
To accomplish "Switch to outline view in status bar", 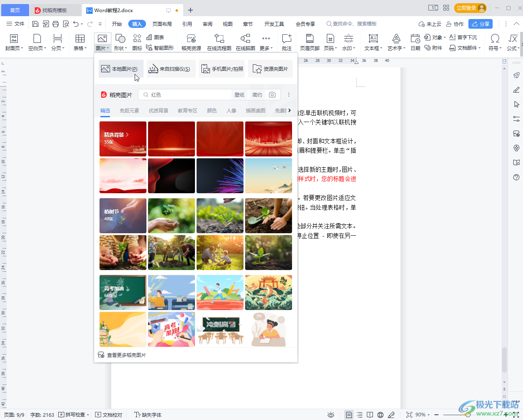I will (360, 415).
